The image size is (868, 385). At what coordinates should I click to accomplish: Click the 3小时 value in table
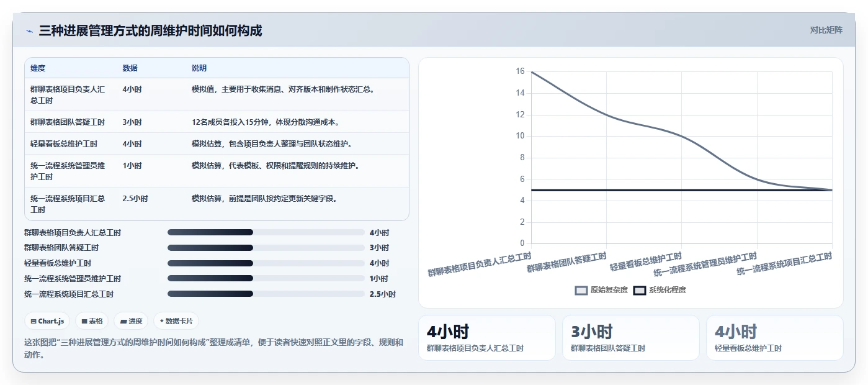pos(132,122)
